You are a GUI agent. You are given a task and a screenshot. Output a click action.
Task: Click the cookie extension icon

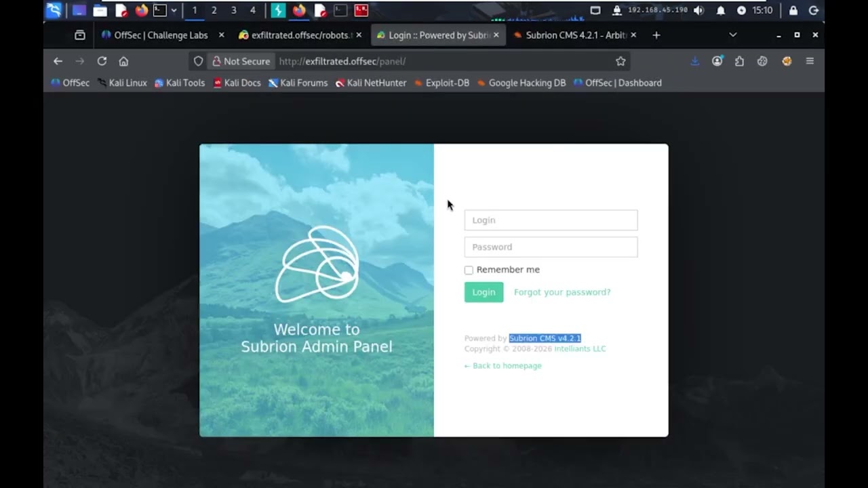762,61
